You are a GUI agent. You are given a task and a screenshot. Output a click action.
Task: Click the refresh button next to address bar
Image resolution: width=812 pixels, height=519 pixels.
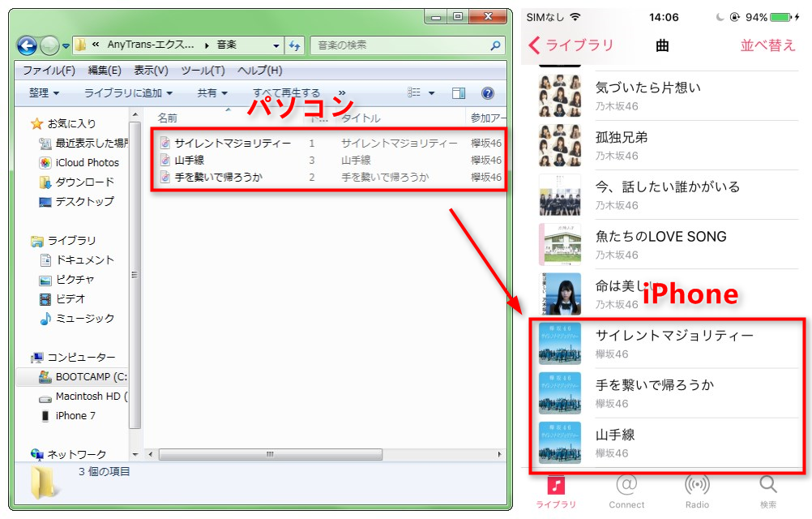[295, 45]
